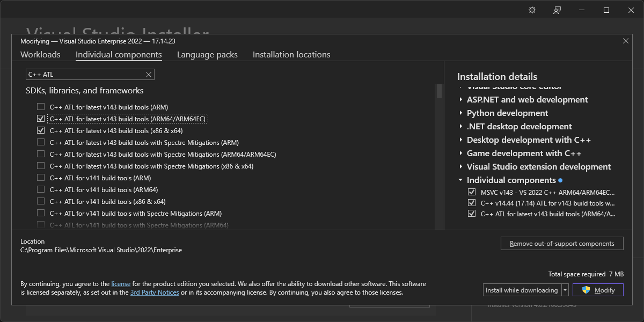This screenshot has height=322, width=644.
Task: Check C++ ATL for v141 build tools (ARM64)
Action: [x=41, y=189]
